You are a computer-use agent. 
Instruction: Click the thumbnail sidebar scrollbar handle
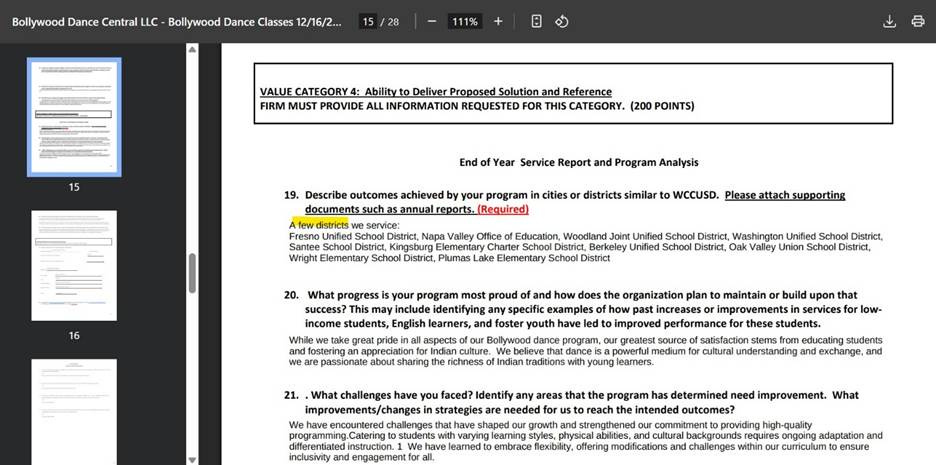click(x=192, y=273)
